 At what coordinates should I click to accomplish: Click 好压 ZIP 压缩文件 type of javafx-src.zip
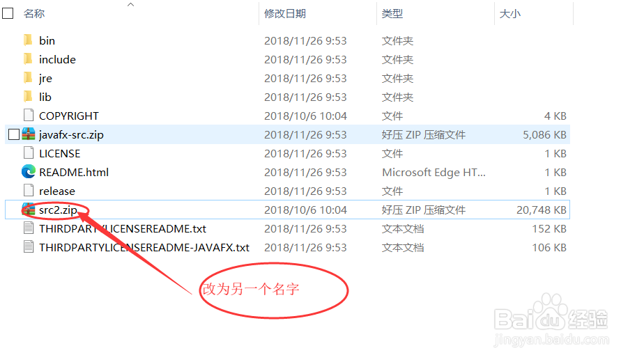(x=424, y=134)
